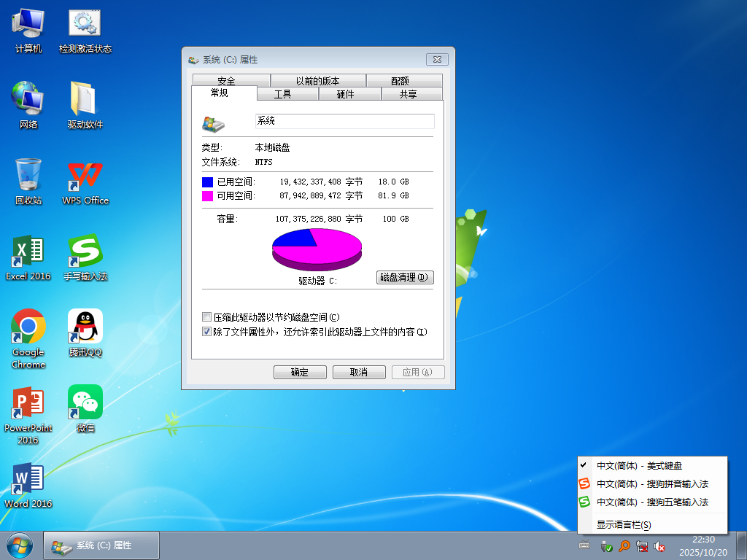This screenshot has height=560, width=747.
Task: Click the drive name field containing 系统
Action: click(x=344, y=121)
